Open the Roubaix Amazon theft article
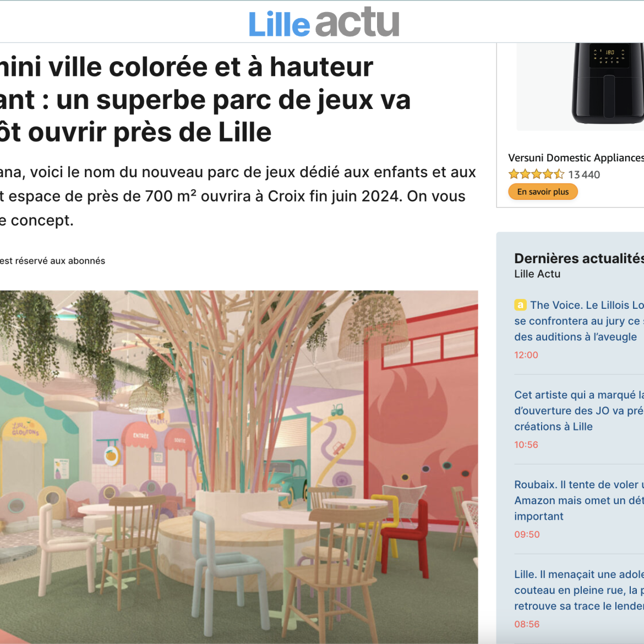644x644 pixels. point(579,500)
